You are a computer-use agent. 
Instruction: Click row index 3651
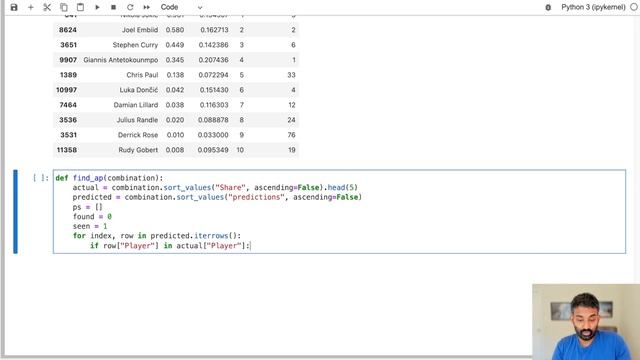tap(69, 45)
